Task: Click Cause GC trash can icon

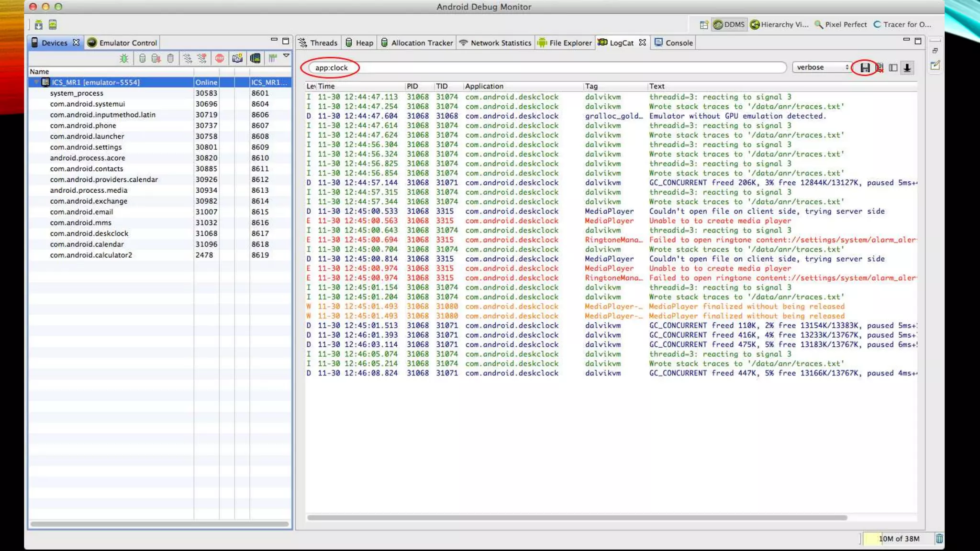Action: click(x=170, y=58)
